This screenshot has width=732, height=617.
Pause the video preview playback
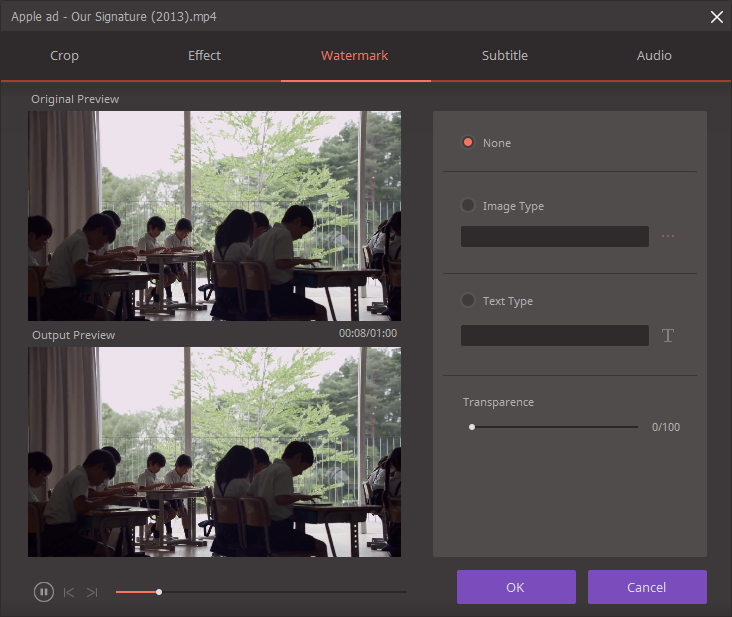(x=43, y=592)
